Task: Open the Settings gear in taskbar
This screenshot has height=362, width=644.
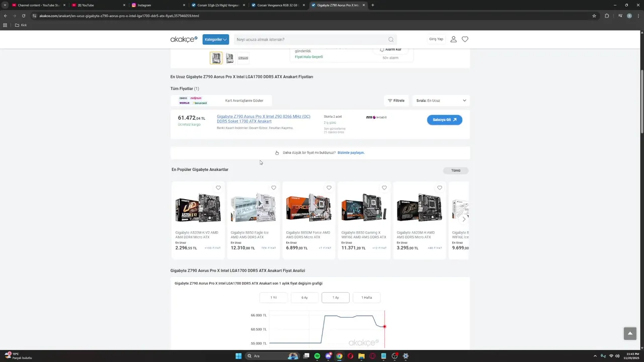Action: coord(406,356)
